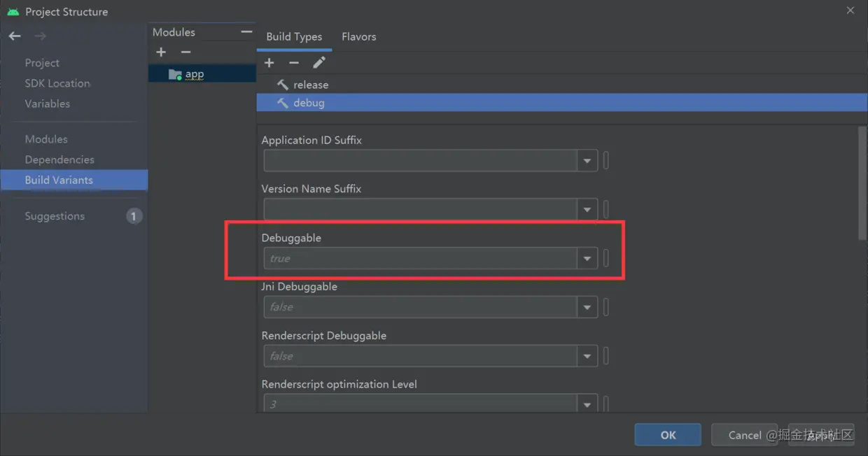Remove module using minus under Modules
The height and width of the screenshot is (456, 868).
[x=185, y=52]
